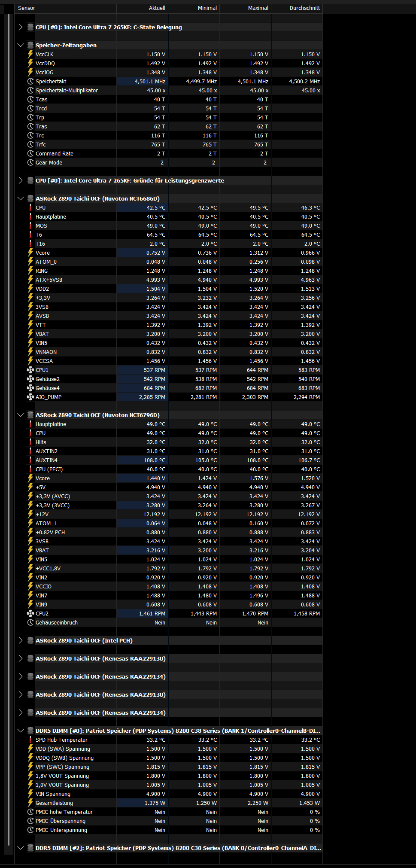Screen dimensions: 416x868
Task: Select the VDD (SWA) Spannung row label
Action: [63, 749]
